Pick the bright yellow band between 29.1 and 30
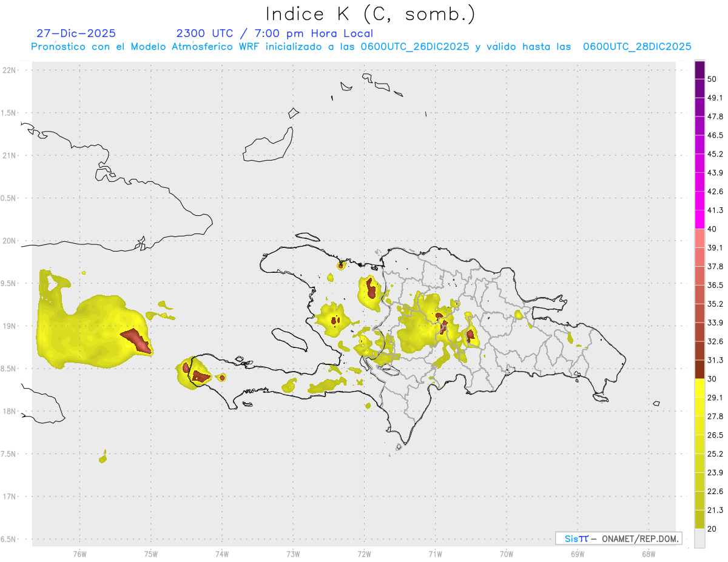The image size is (728, 562). pyautogui.click(x=699, y=388)
